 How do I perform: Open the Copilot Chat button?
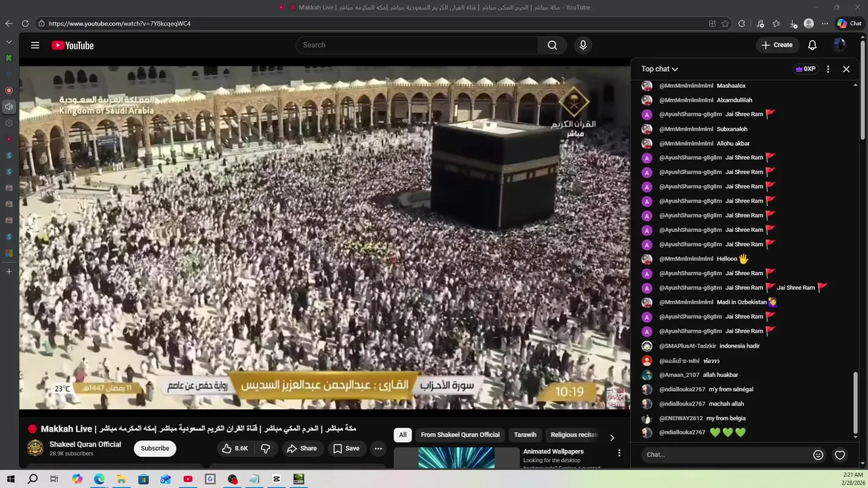coord(849,24)
